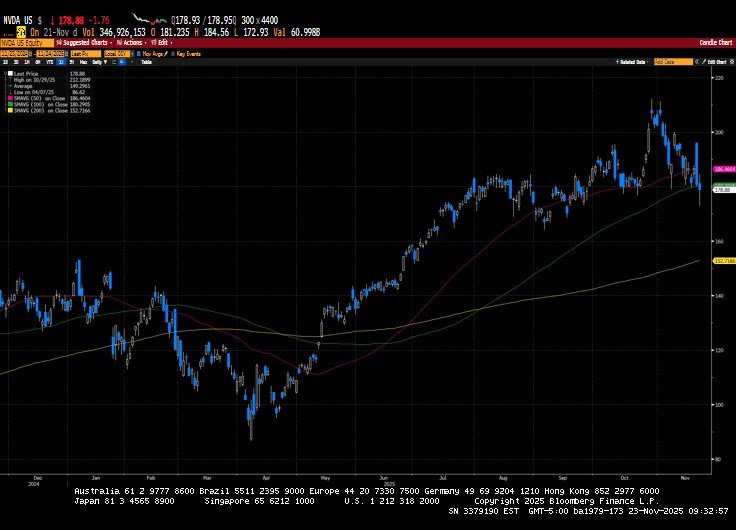Open the Actions menu
Screen dimensions: 736x530
[x=130, y=43]
